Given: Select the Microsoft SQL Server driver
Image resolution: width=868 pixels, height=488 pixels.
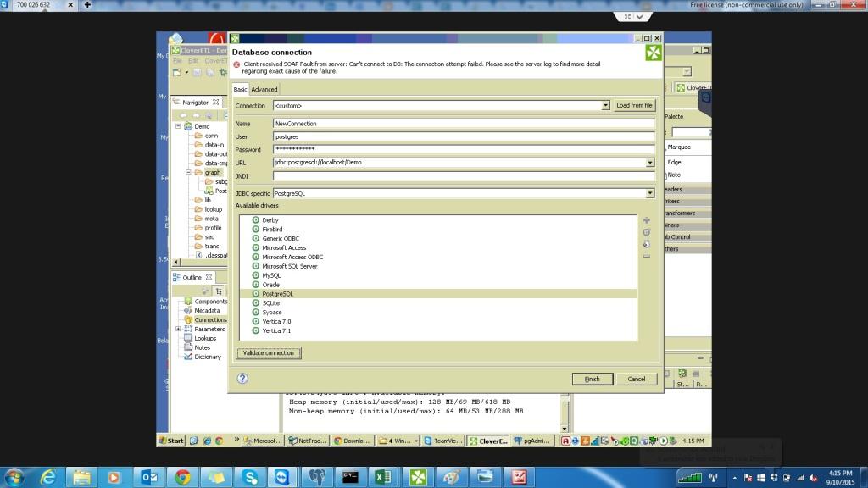Looking at the screenshot, I should click(x=290, y=266).
